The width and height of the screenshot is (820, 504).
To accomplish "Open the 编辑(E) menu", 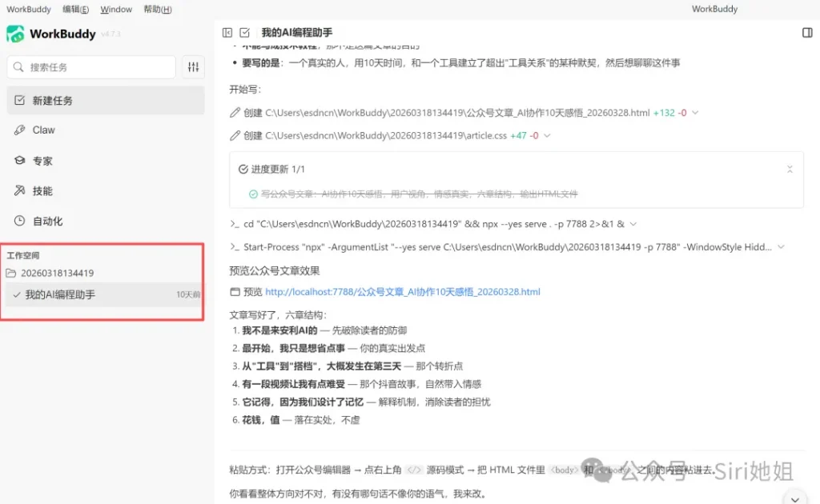I will 75,10.
